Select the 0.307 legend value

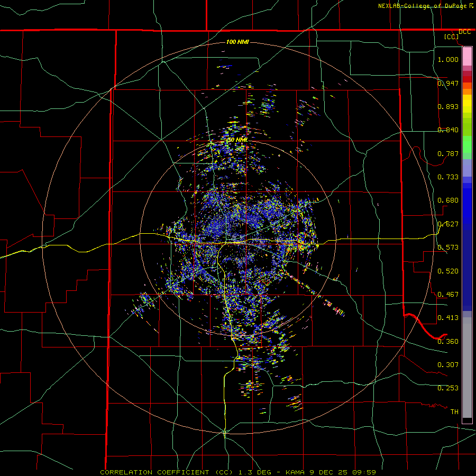[x=448, y=365]
